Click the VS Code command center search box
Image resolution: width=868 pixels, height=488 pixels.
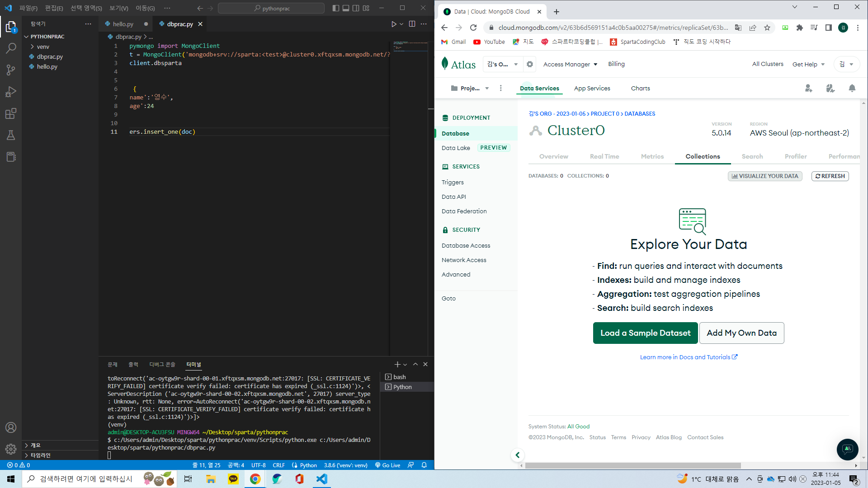(271, 8)
